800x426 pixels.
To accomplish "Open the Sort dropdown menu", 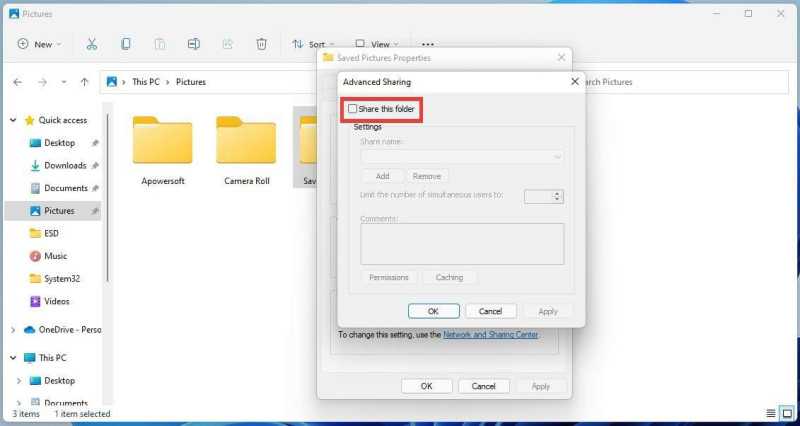I will (313, 44).
